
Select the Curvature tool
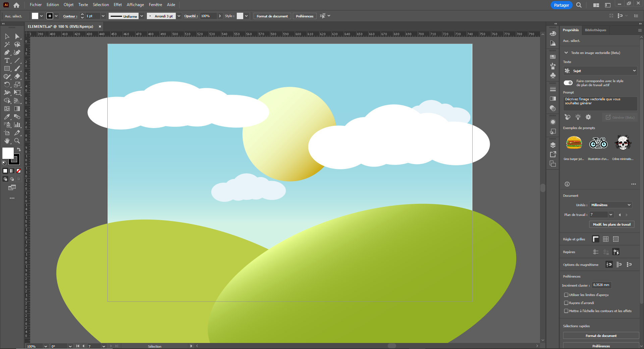click(17, 52)
